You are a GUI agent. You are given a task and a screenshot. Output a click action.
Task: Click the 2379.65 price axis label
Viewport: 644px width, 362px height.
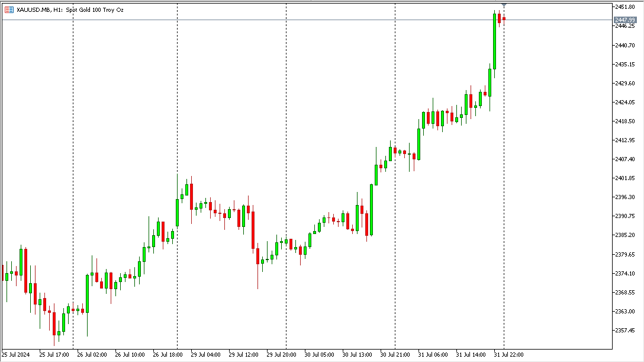624,254
